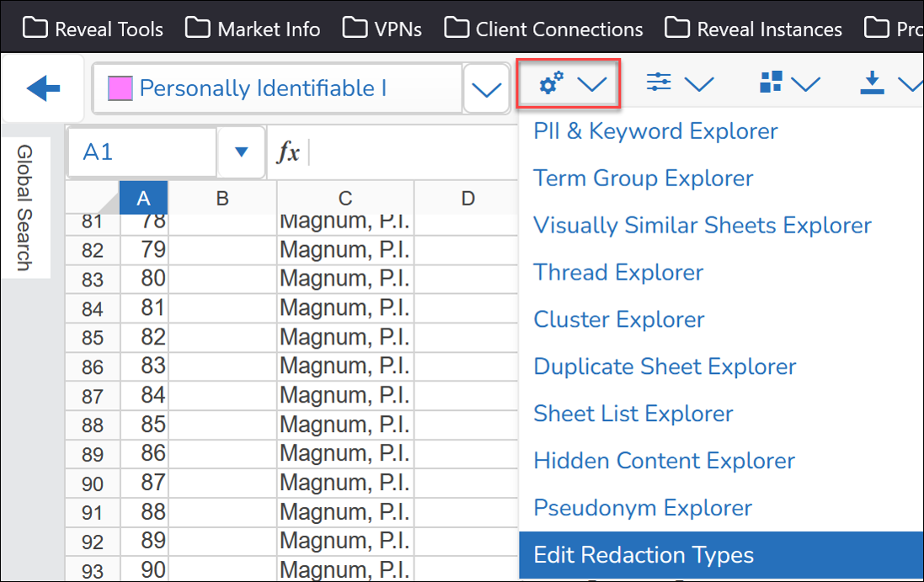Image resolution: width=924 pixels, height=582 pixels.
Task: Click chevron next to the grid layout icon
Action: [805, 83]
